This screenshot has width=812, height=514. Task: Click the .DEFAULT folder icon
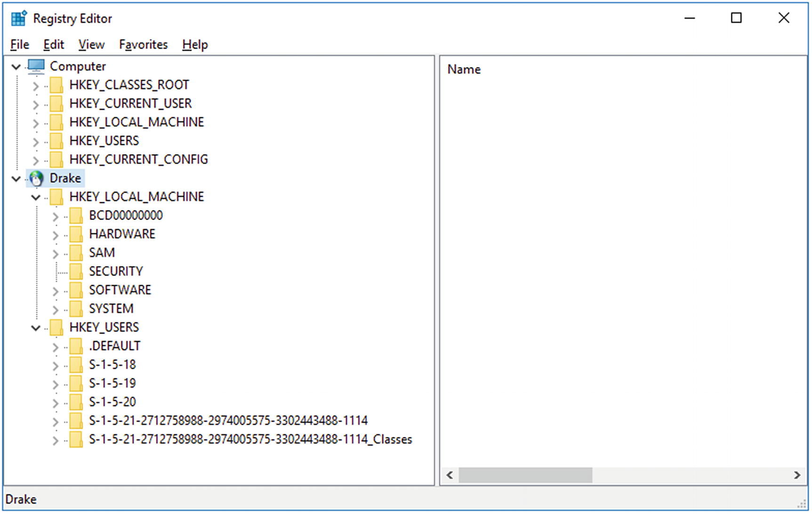[x=76, y=346]
